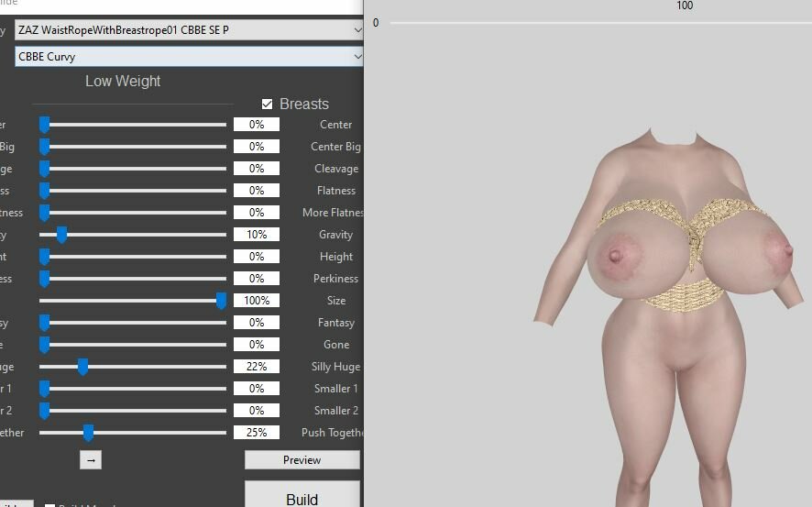Click the Push Together slider thumb at 25%
812x507 pixels.
(89, 433)
